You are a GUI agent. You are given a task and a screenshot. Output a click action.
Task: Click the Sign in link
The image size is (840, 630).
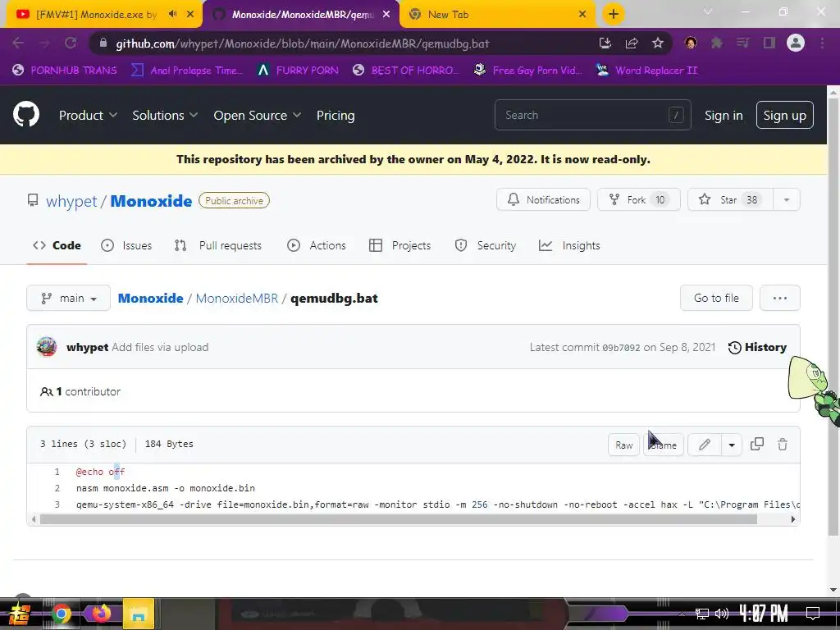click(x=724, y=115)
